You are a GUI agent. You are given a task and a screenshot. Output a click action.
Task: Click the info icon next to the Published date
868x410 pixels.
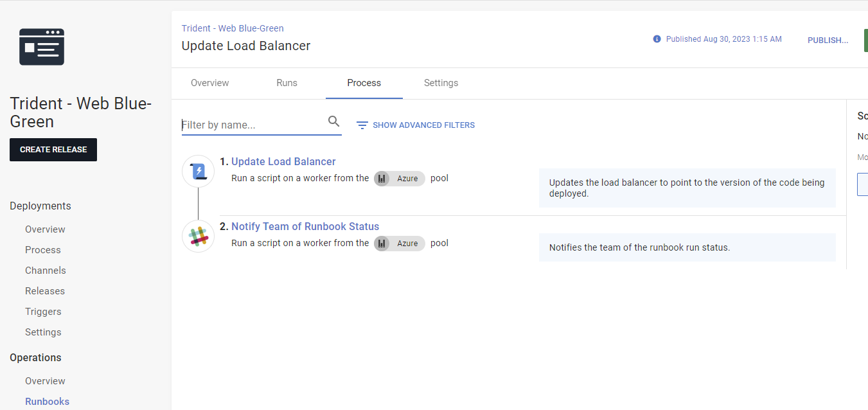click(x=657, y=39)
